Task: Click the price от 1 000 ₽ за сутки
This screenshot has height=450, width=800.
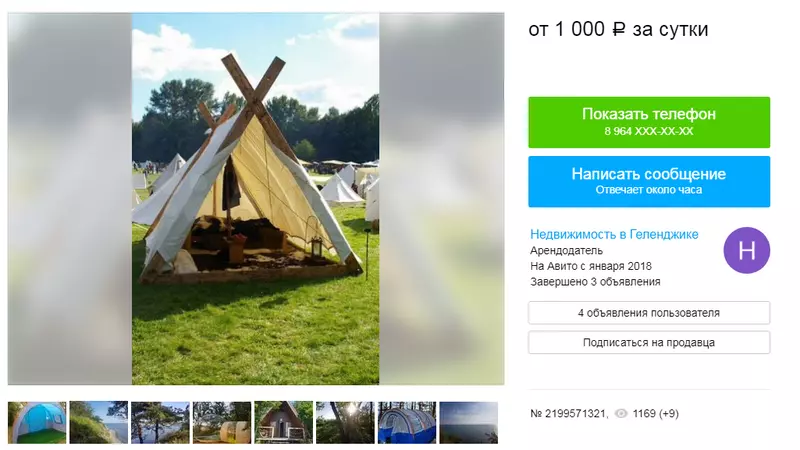Action: 618,29
